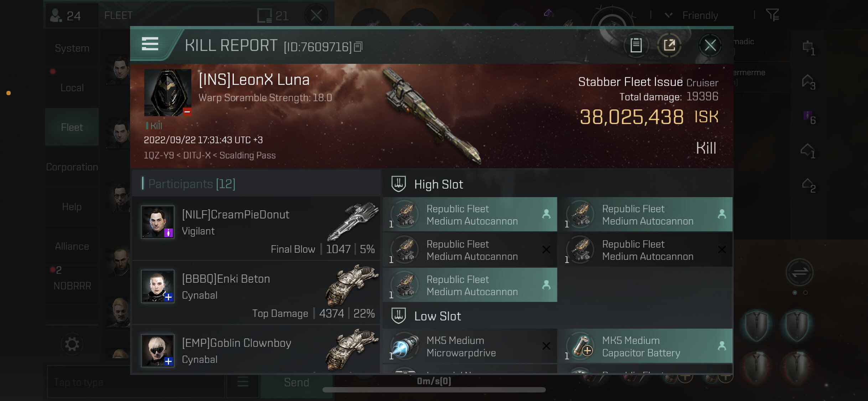Screen dimensions: 868x401
Task: Select the MK5 Medium Microwarpdrive module
Action: (470, 346)
